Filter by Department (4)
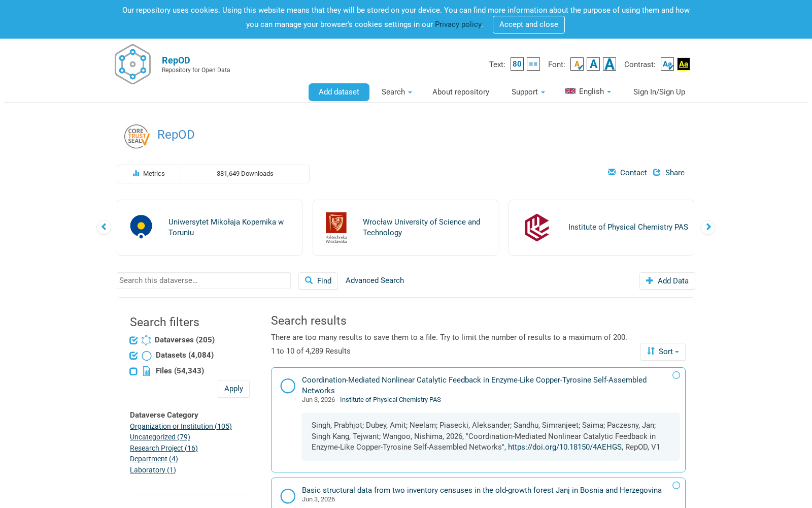812x508 pixels. 154,459
